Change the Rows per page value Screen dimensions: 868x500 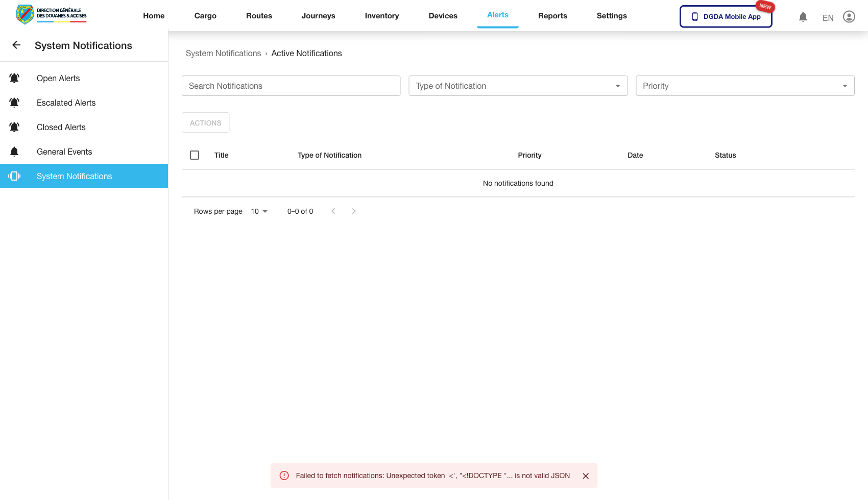[x=259, y=211]
